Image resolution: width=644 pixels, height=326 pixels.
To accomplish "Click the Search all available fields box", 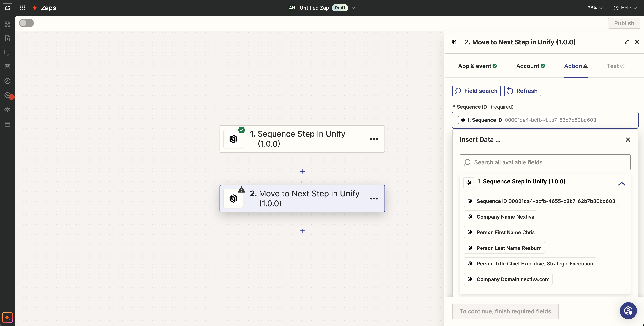I will (545, 162).
